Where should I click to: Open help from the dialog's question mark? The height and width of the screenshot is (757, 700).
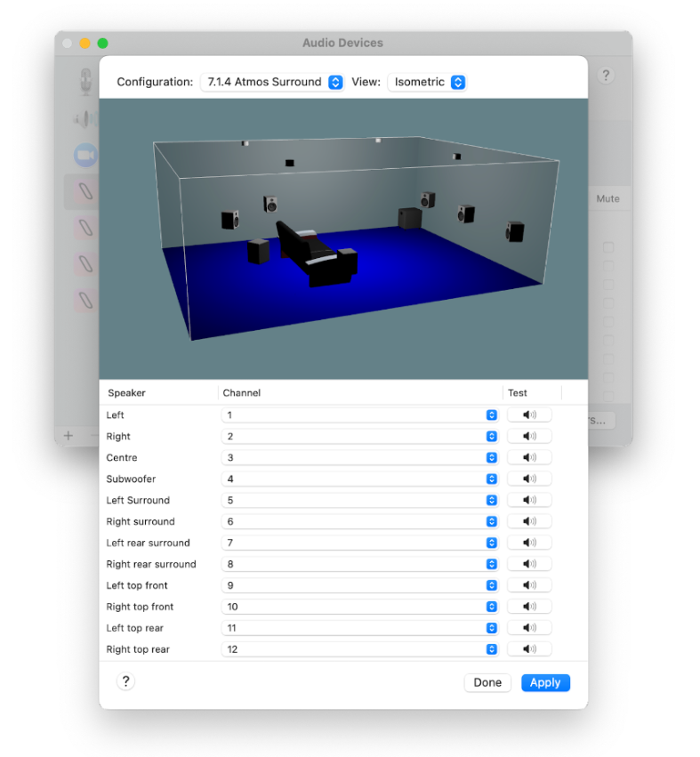[125, 681]
